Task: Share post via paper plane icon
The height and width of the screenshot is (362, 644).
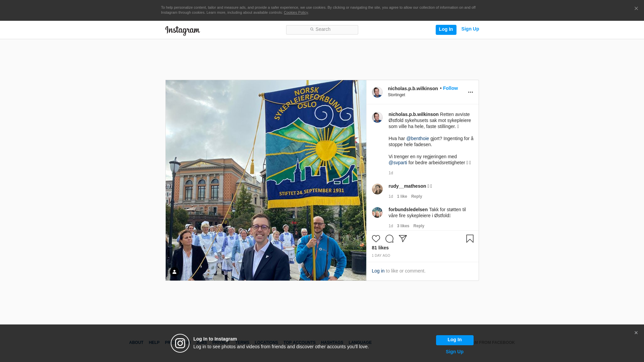Action: tap(402, 239)
